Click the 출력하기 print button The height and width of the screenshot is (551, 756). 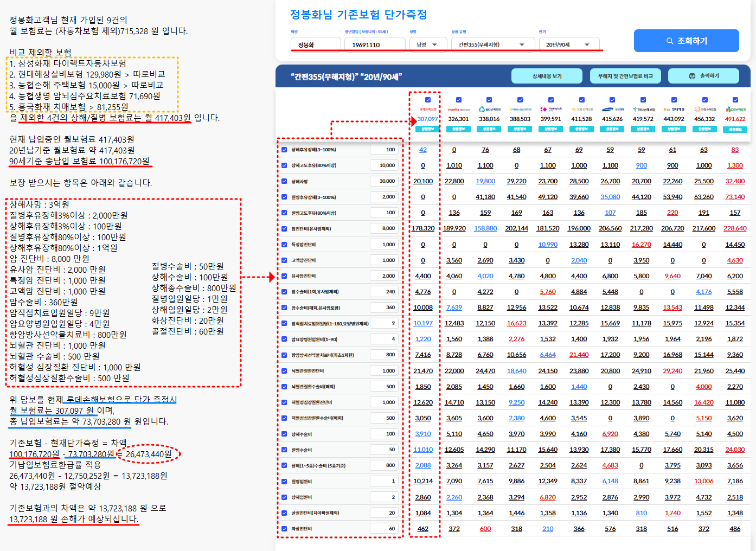(703, 76)
